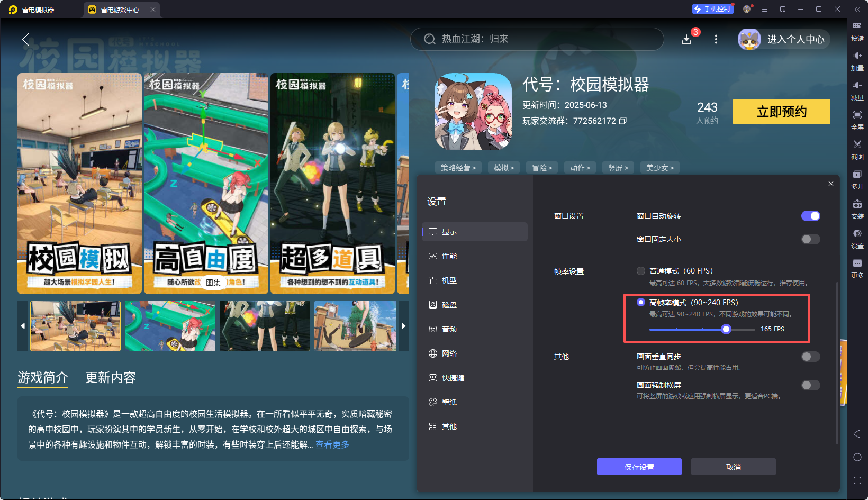Open the 动作 > tag

point(580,168)
